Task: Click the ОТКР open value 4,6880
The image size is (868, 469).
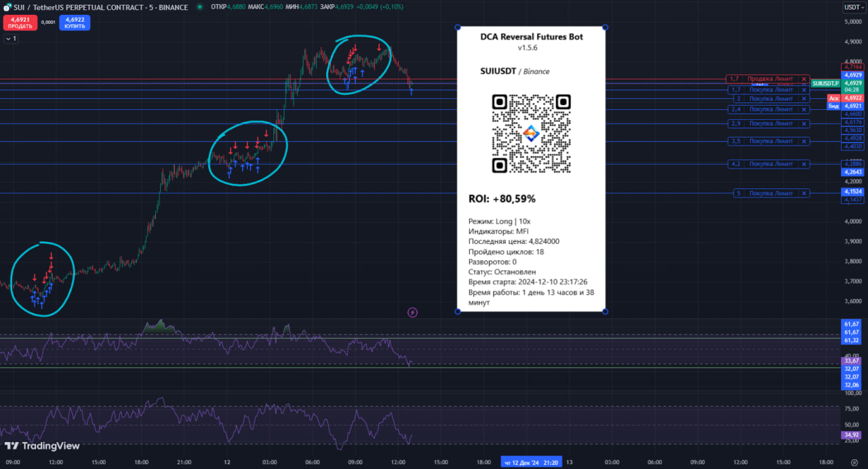Action: point(236,7)
